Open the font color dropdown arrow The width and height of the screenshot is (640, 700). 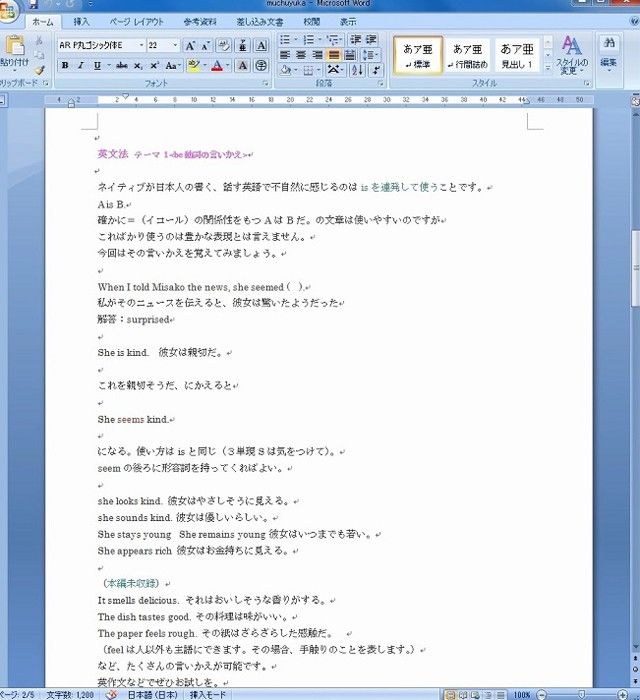(228, 66)
